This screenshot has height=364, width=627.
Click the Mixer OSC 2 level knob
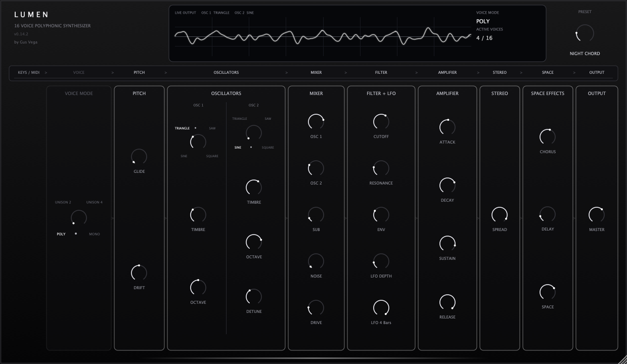316,168
